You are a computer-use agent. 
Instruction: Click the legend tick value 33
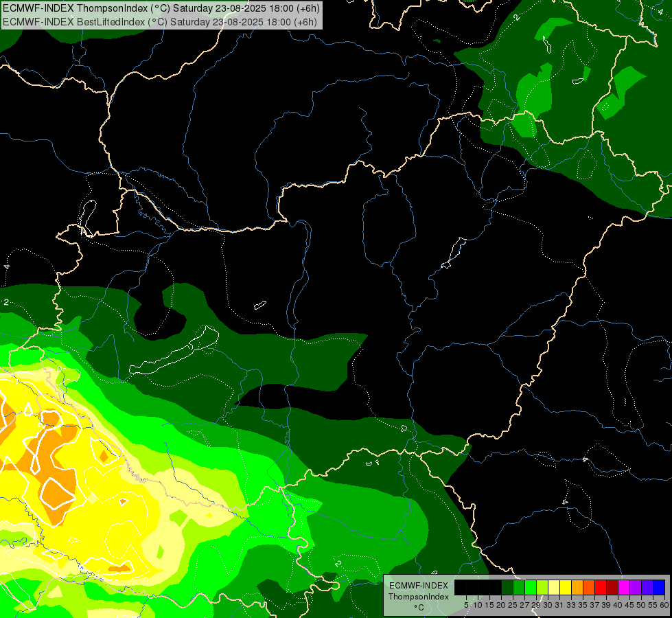pyautogui.click(x=571, y=605)
